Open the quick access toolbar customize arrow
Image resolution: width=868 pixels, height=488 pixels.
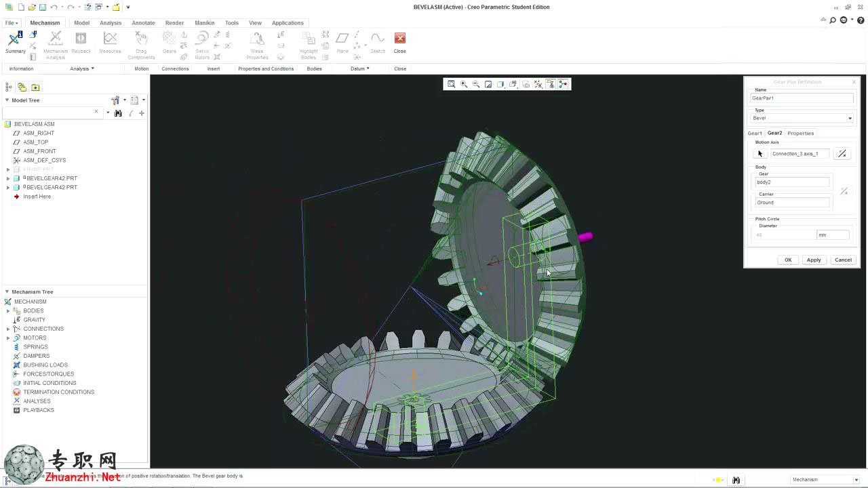127,7
